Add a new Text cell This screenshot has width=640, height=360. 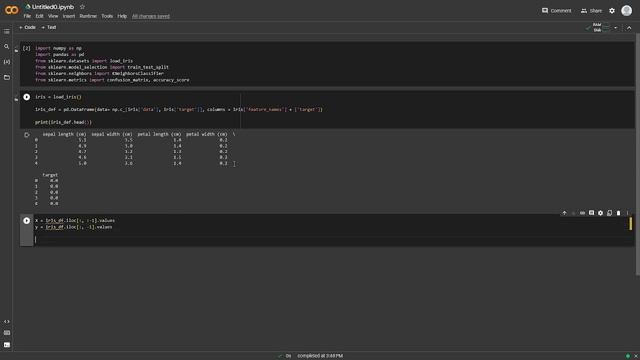pyautogui.click(x=49, y=27)
